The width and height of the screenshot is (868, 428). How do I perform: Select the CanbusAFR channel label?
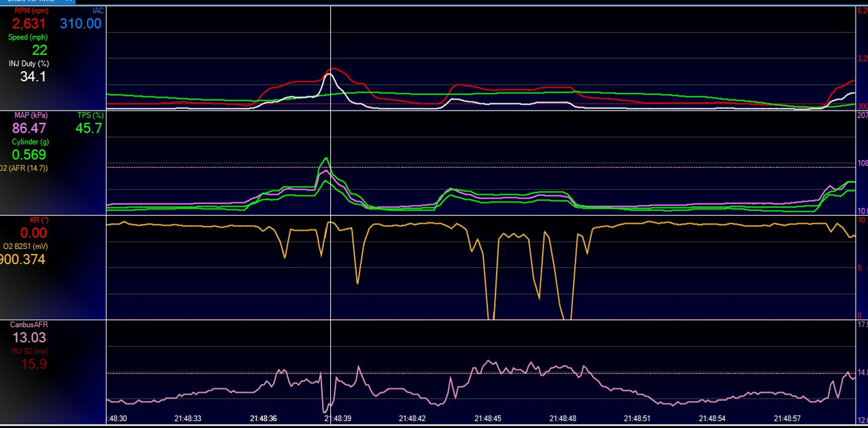coord(28,325)
